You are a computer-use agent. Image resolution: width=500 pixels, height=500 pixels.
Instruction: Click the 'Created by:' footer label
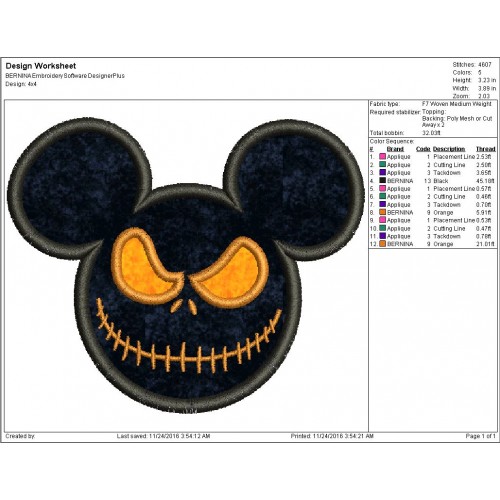pos(20,436)
